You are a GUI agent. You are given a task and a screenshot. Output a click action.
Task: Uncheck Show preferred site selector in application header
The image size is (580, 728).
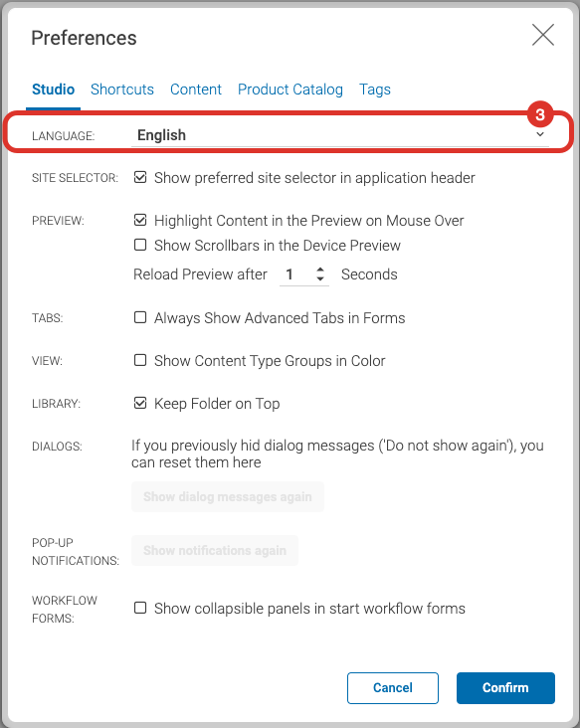tap(140, 177)
